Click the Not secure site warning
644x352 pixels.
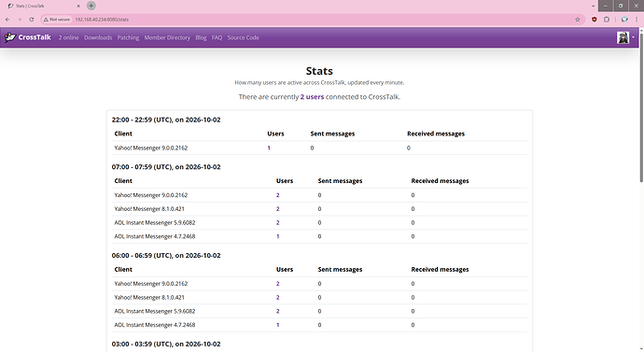point(57,20)
